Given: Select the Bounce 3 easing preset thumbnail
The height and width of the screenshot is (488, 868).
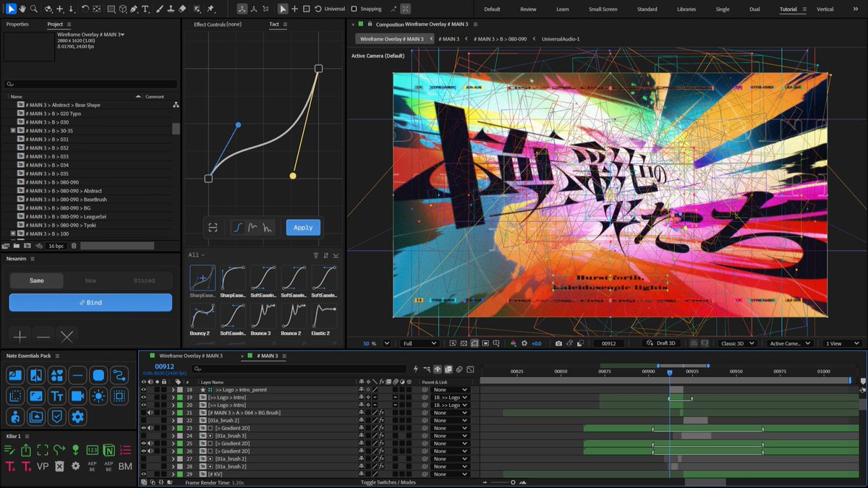Looking at the screenshot, I should pos(263,315).
